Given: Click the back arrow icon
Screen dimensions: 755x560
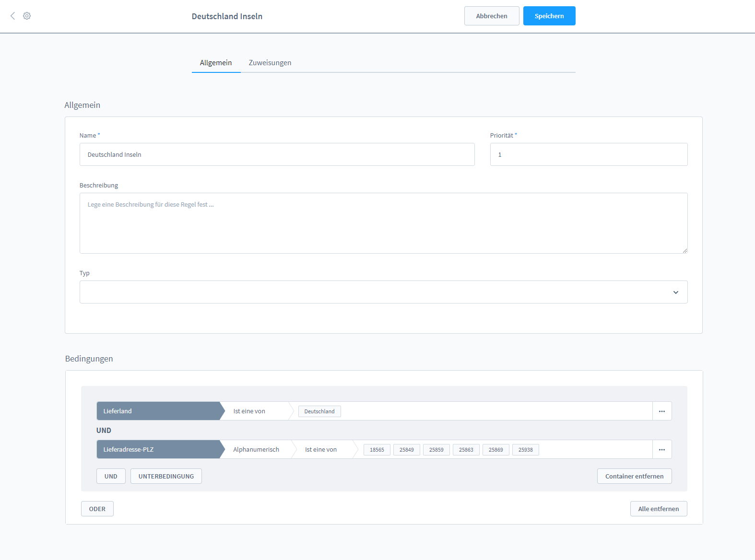Looking at the screenshot, I should click(13, 16).
